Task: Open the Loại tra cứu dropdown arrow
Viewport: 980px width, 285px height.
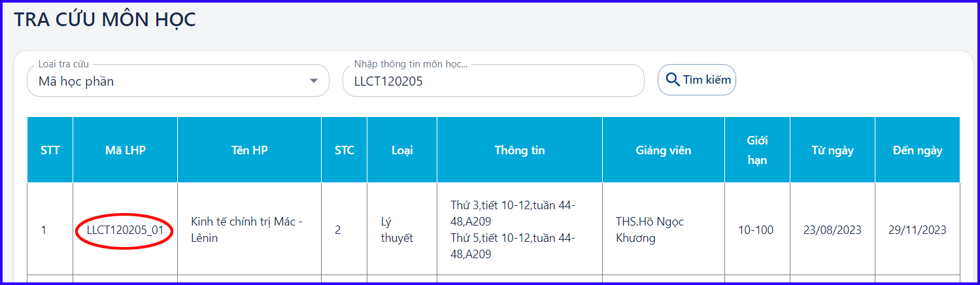Action: 314,81
